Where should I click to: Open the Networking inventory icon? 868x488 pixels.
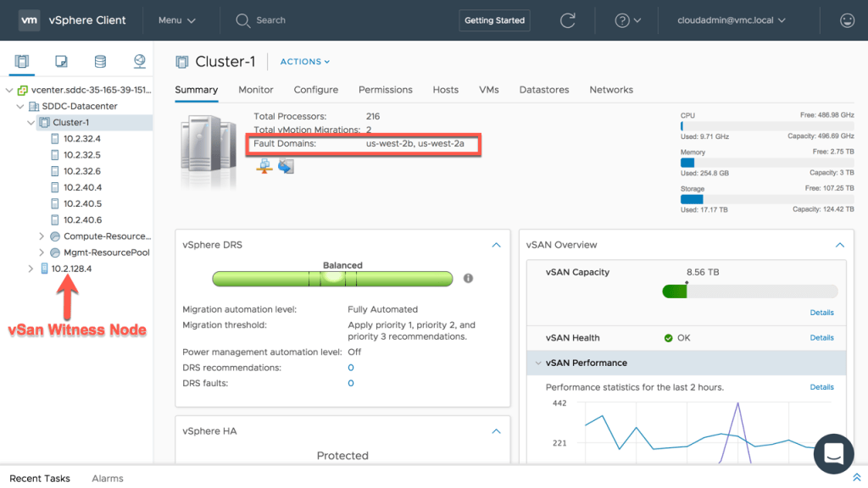pyautogui.click(x=140, y=61)
